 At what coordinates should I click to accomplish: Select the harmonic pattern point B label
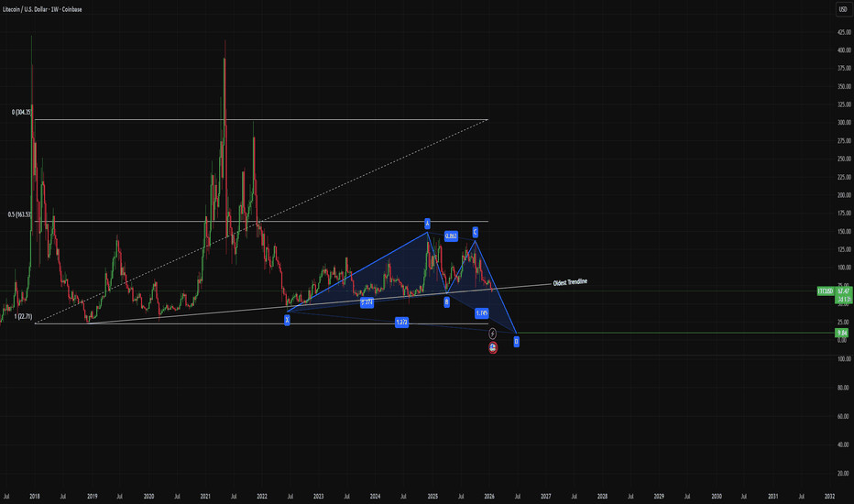446,301
